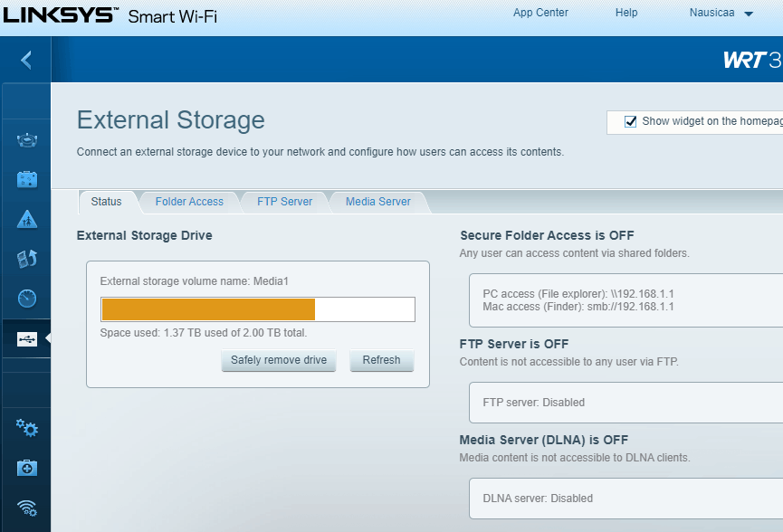This screenshot has height=532, width=783.
Task: Open Connectivity gears icon
Action: (27, 427)
